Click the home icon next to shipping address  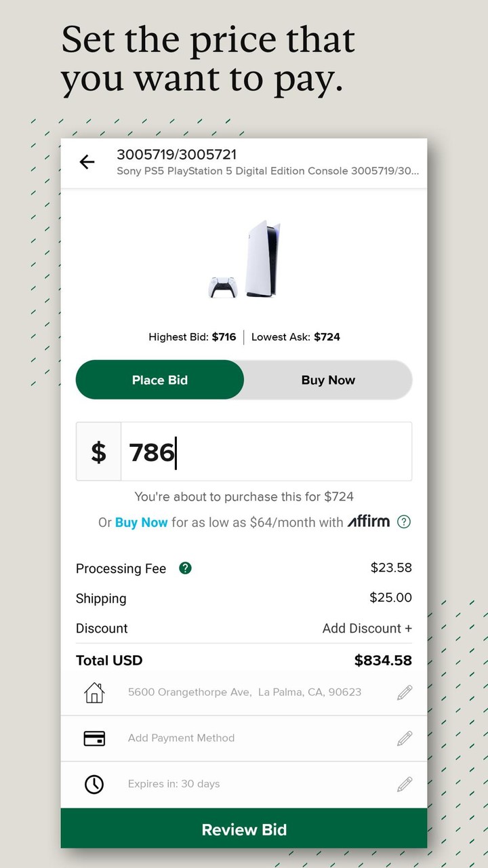(x=94, y=692)
